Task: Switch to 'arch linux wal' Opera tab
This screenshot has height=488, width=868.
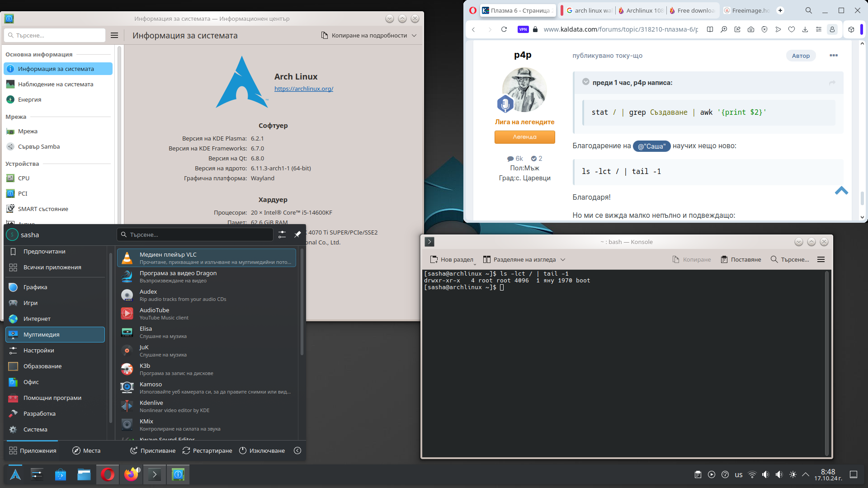Action: (x=589, y=10)
